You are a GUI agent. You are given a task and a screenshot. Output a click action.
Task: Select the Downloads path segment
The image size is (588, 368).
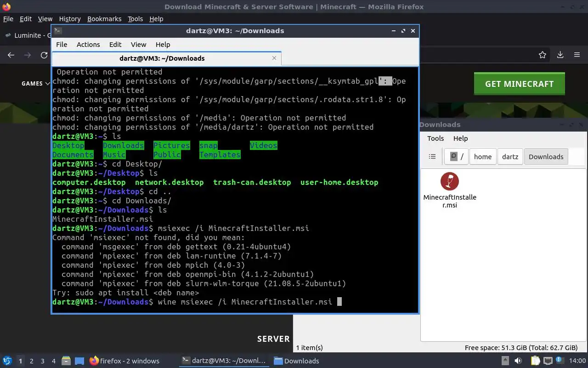(546, 156)
